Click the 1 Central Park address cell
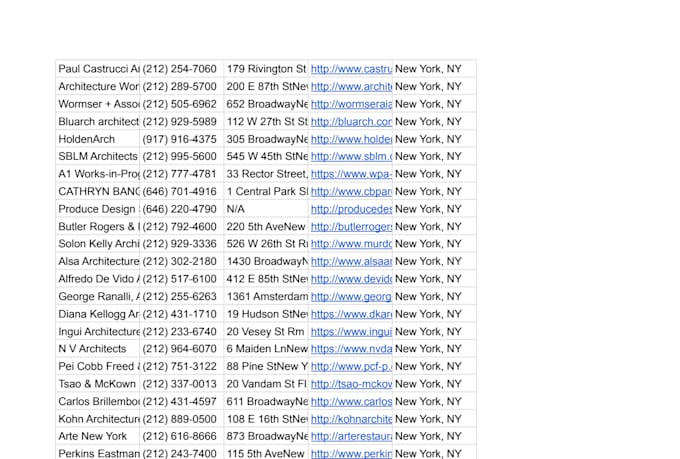Image resolution: width=680 pixels, height=459 pixels. pyautogui.click(x=266, y=191)
